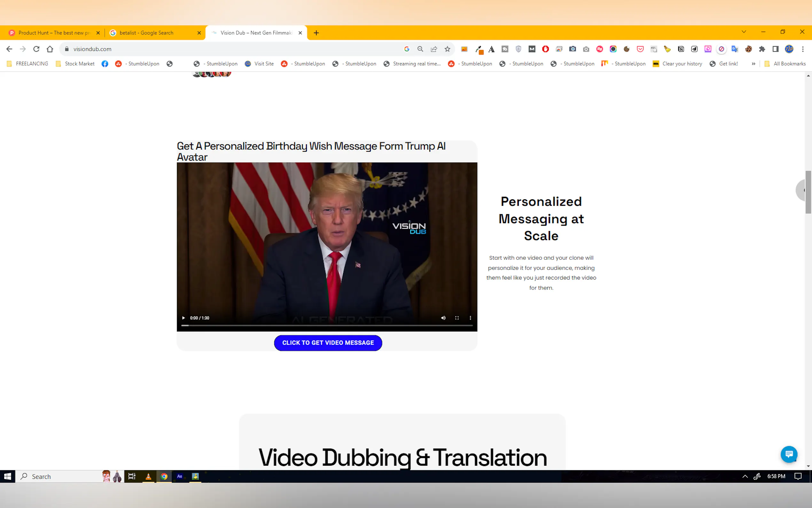The height and width of the screenshot is (508, 812).
Task: Open the video more options menu
Action: tap(470, 318)
